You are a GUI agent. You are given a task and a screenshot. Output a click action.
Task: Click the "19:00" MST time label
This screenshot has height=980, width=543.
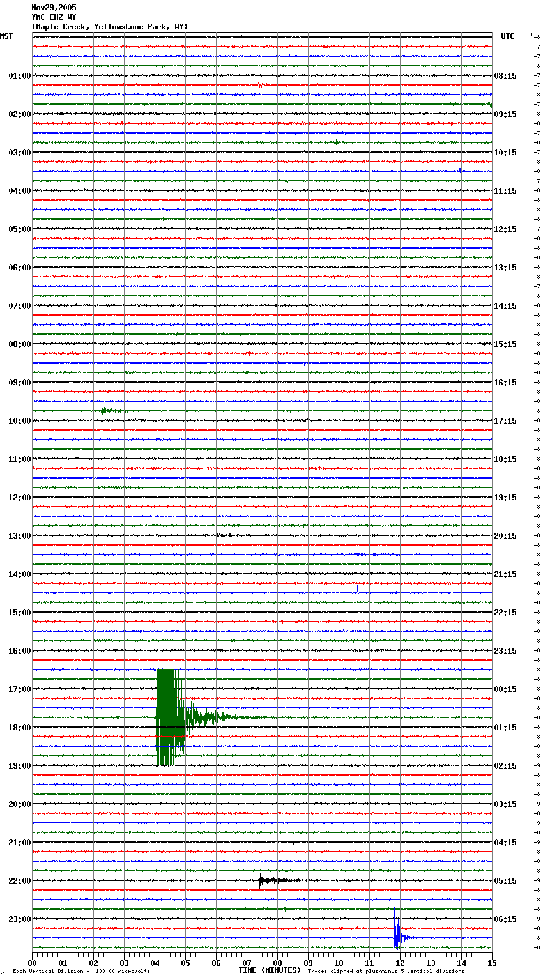click(20, 766)
